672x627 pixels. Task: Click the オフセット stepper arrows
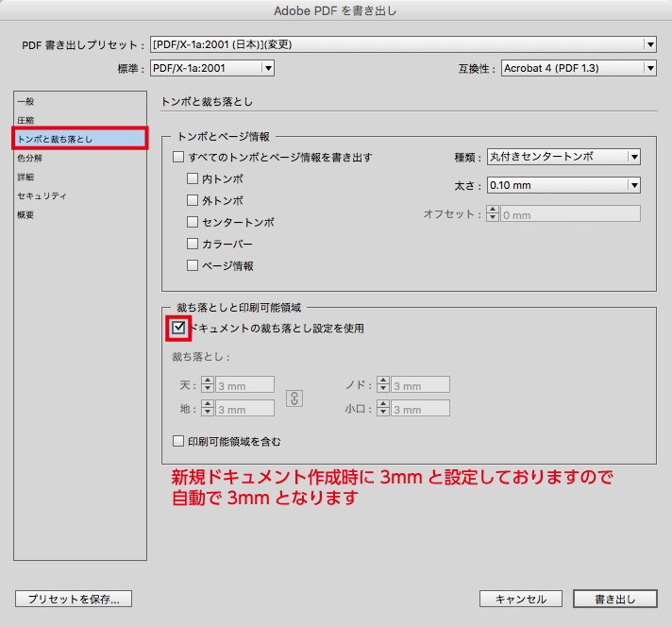(x=492, y=214)
